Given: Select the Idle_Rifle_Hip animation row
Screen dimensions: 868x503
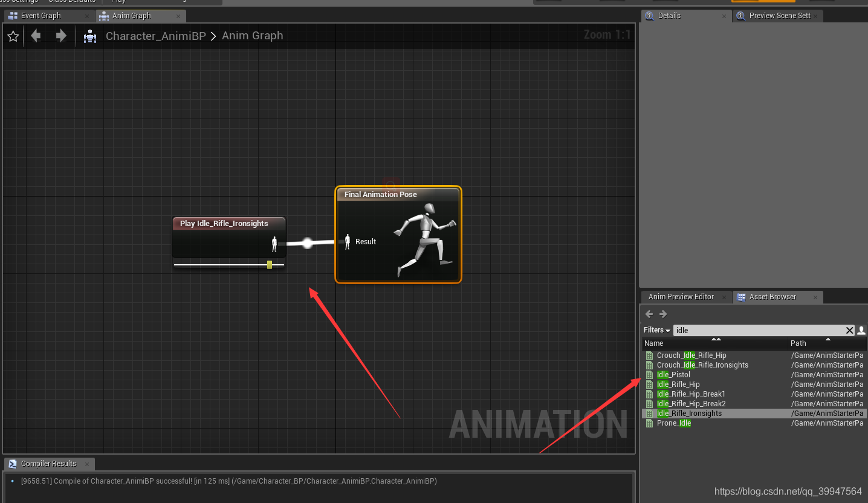Looking at the screenshot, I should [x=754, y=385].
